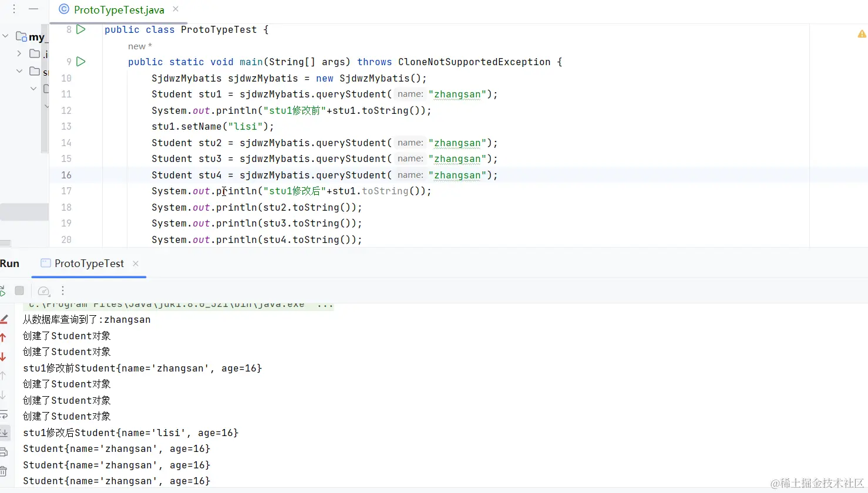Hide the project panel using the minimize dash
Image resolution: width=868 pixels, height=493 pixels.
tap(33, 9)
